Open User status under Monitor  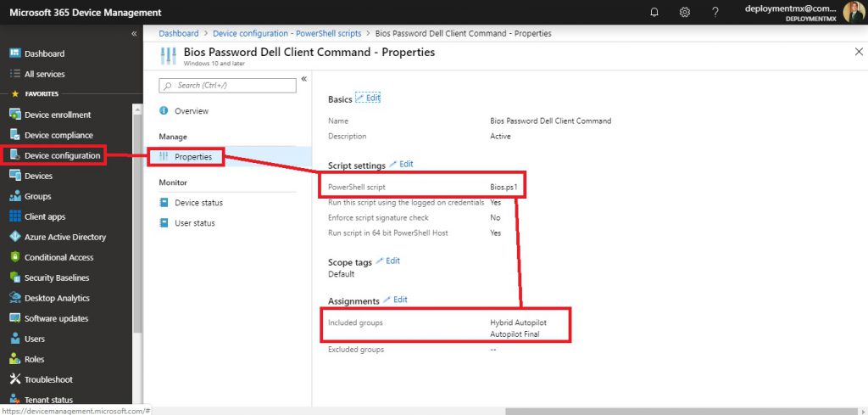pos(194,223)
